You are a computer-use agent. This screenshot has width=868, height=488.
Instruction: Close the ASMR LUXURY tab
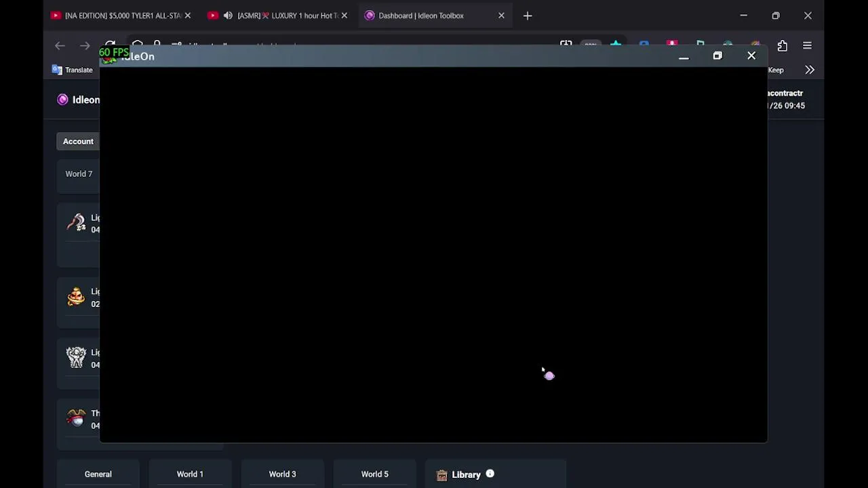coord(344,16)
